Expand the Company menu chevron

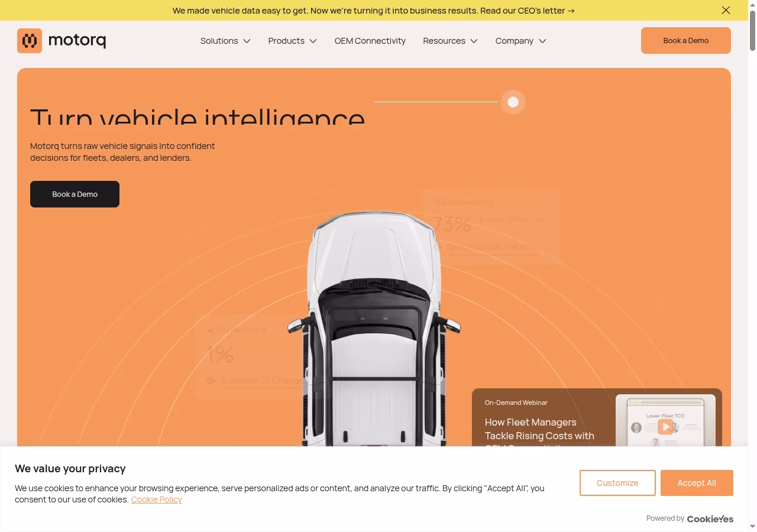point(542,41)
